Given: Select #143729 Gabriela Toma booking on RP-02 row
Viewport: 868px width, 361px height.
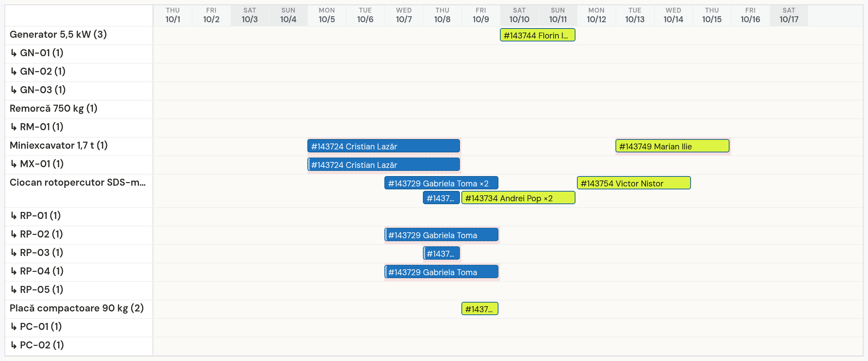Looking at the screenshot, I should click(x=441, y=235).
